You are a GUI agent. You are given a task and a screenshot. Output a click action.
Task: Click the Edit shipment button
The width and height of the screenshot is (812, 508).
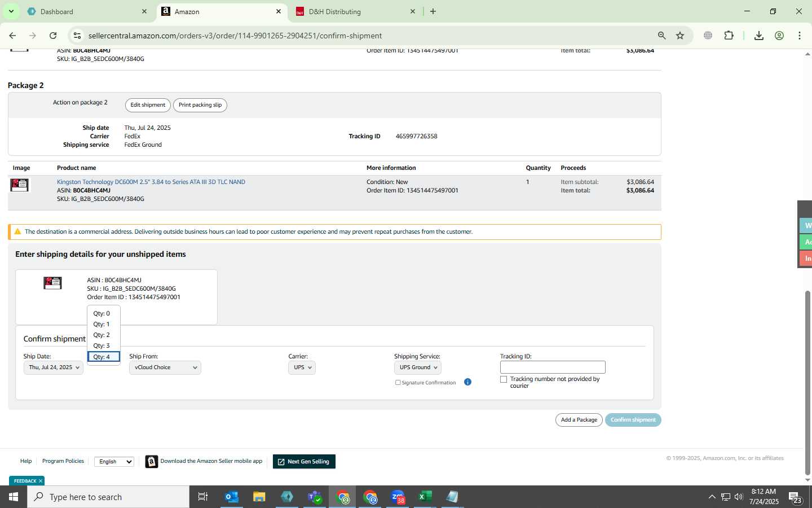click(148, 105)
